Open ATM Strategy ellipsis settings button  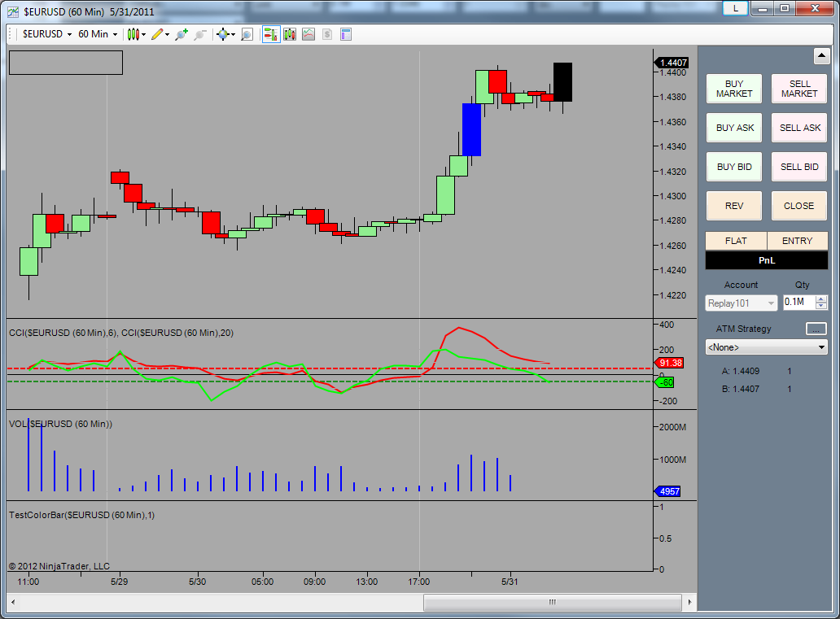tap(816, 329)
